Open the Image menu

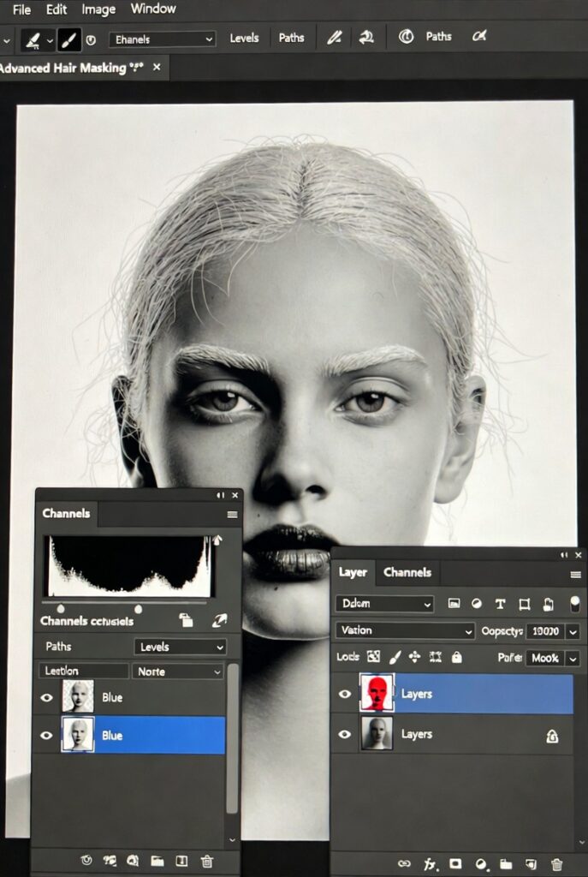click(x=98, y=9)
